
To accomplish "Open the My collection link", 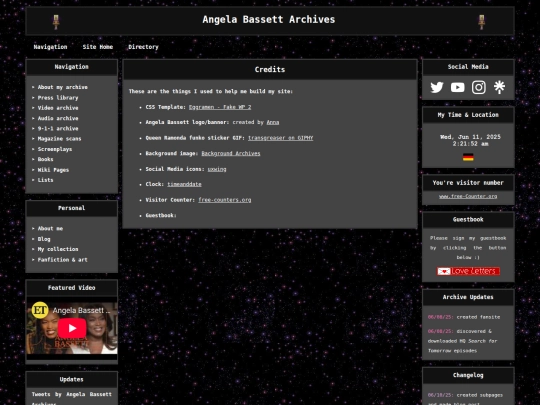I will [x=58, y=249].
